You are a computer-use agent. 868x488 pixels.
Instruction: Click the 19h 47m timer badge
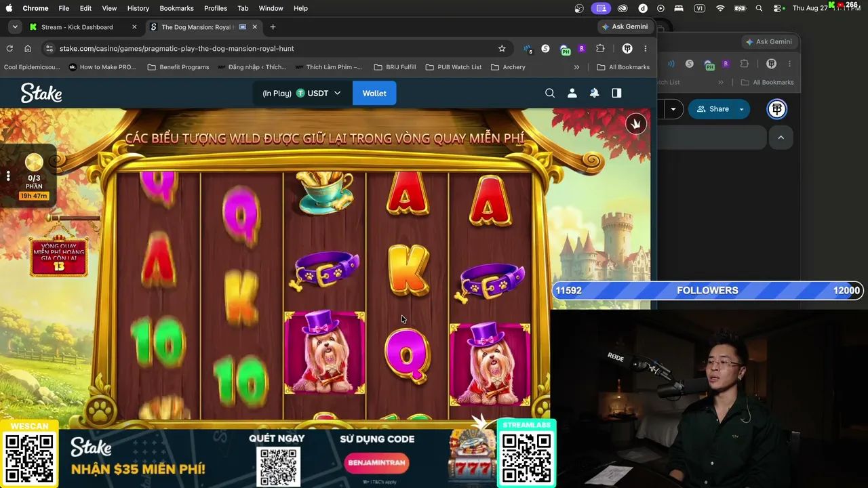[34, 196]
